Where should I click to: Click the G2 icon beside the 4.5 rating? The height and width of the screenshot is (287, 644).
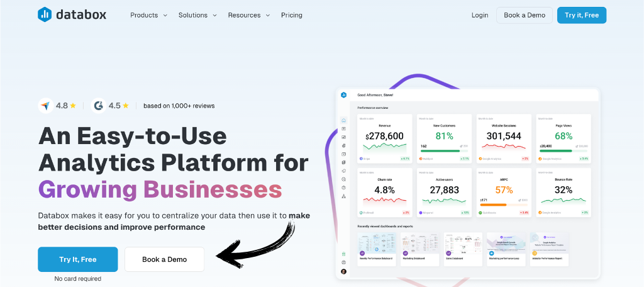click(98, 106)
